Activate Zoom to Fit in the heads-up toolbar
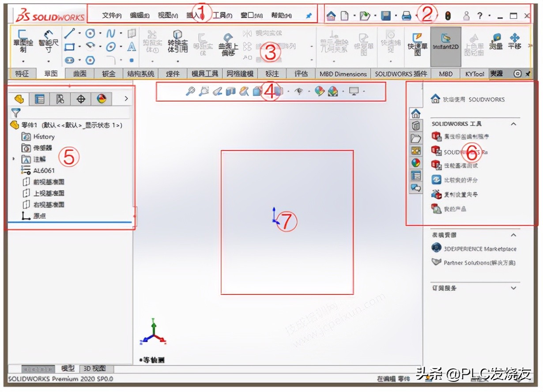Screen dimensions: 543x392 [x=191, y=90]
